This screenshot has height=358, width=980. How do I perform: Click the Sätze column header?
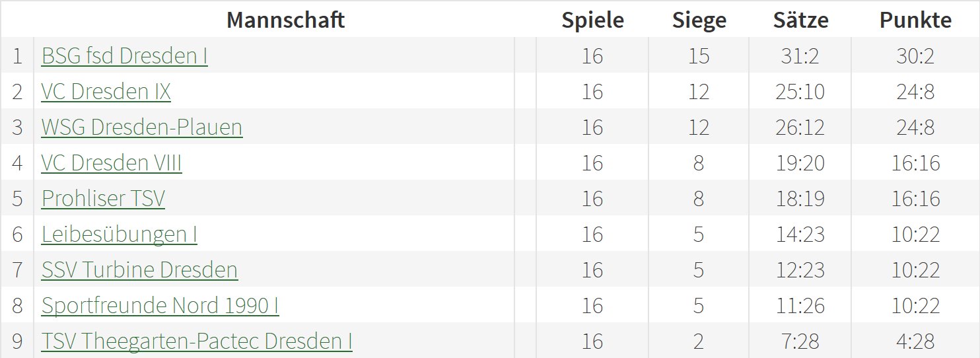tap(800, 20)
